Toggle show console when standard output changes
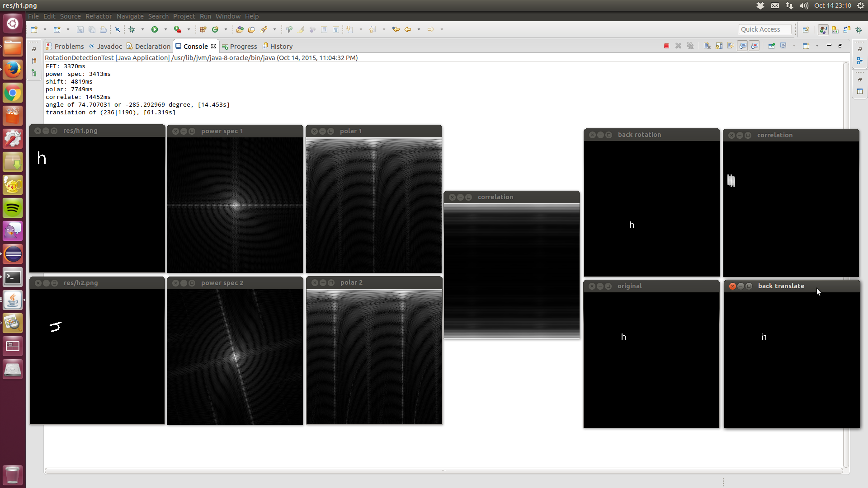Screen dimensions: 868x488 (743, 46)
